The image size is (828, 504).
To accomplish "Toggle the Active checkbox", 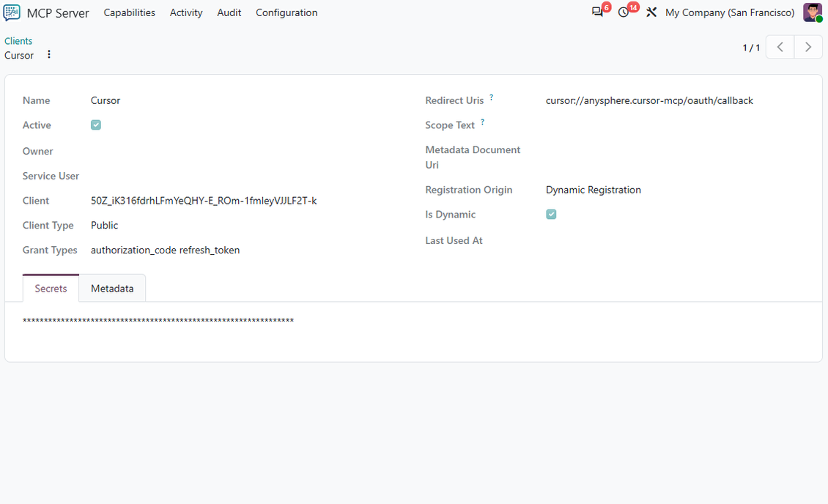I will [x=95, y=125].
